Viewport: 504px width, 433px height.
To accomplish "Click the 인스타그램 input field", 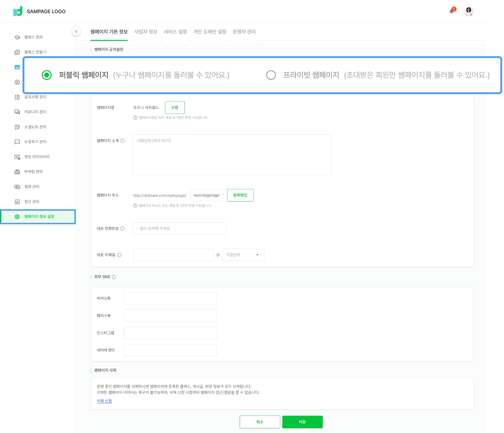I will 170,333.
